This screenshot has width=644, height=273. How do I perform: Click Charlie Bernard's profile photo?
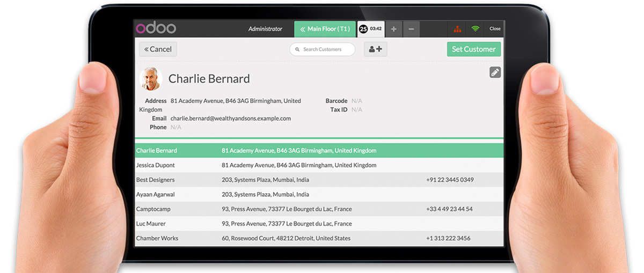pos(151,79)
